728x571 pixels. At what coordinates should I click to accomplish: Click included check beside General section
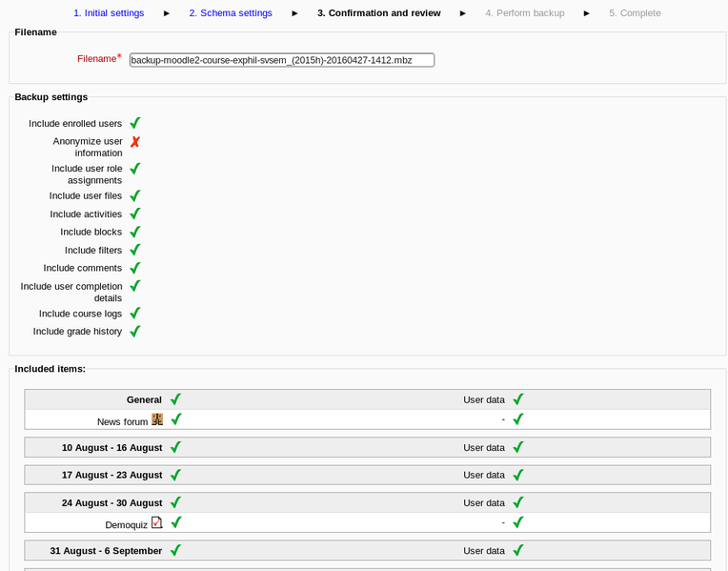point(176,399)
